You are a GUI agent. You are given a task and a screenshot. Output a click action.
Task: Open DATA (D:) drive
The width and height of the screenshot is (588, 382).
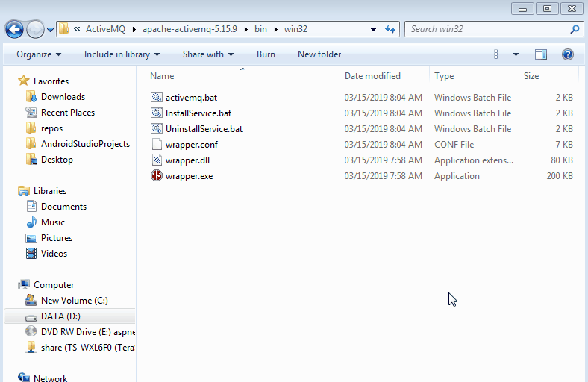[60, 316]
